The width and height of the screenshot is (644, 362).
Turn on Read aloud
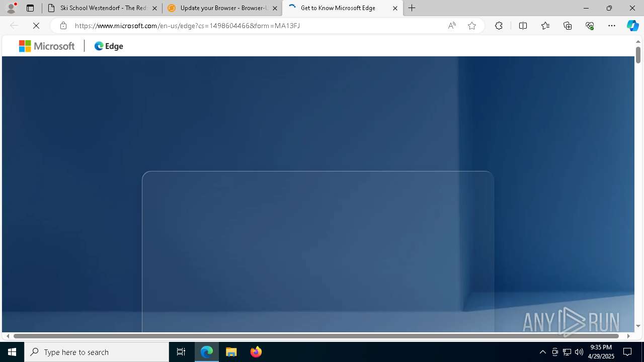(452, 26)
